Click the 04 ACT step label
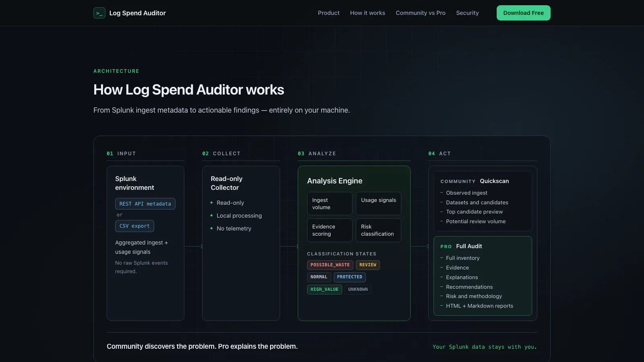This screenshot has width=644, height=362. coord(440,154)
